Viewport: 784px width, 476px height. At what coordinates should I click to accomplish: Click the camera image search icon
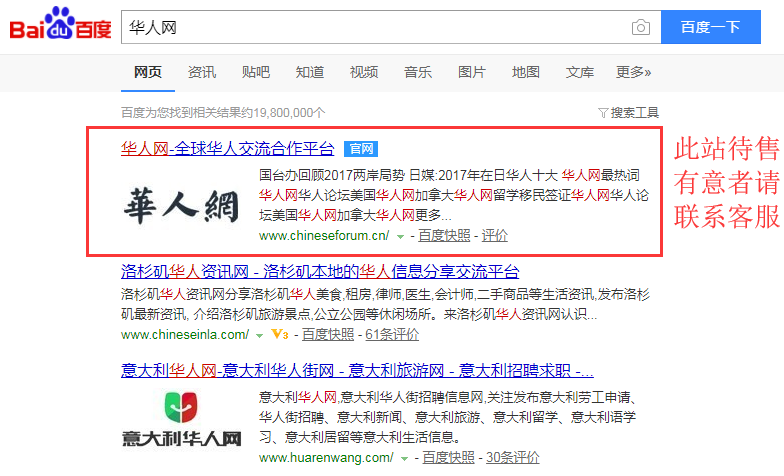coord(640,28)
